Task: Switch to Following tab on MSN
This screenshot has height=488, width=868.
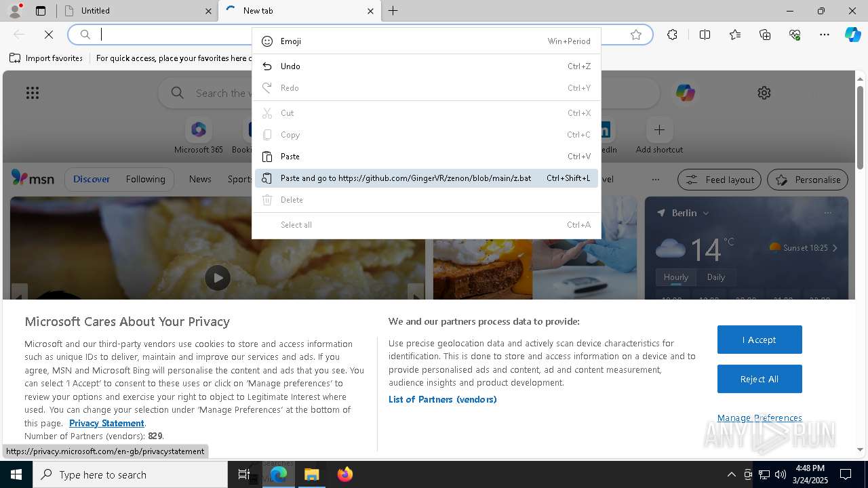Action: coord(145,180)
